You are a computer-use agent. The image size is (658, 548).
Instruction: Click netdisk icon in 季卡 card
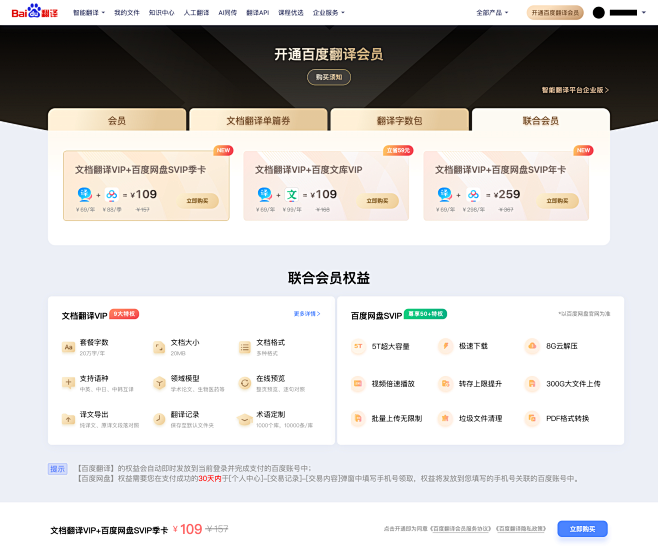[x=112, y=195]
